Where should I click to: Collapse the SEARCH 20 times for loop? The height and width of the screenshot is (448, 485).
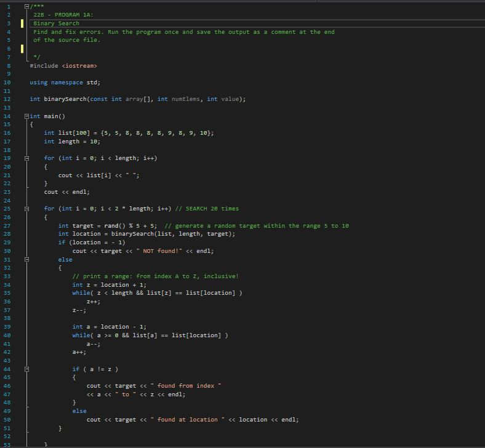pyautogui.click(x=27, y=209)
